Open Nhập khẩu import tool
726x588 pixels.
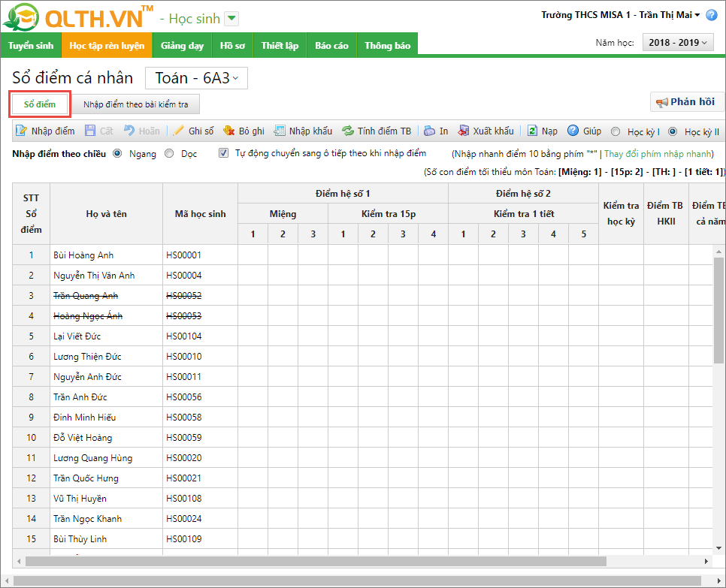tap(280, 131)
